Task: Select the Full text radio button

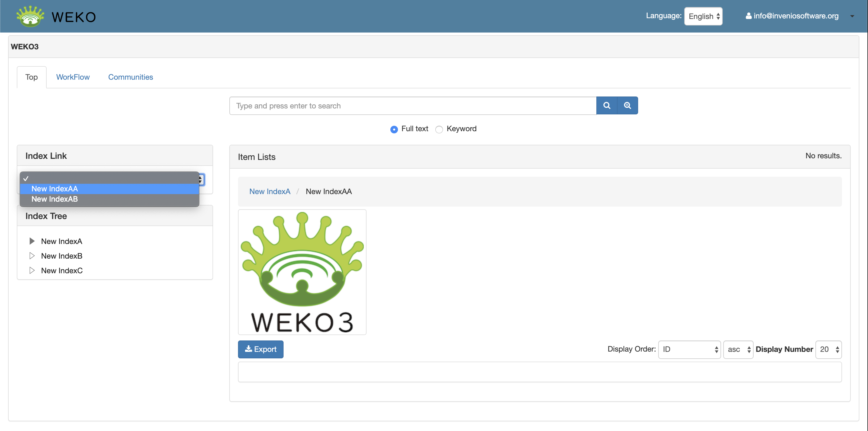Action: pos(394,129)
